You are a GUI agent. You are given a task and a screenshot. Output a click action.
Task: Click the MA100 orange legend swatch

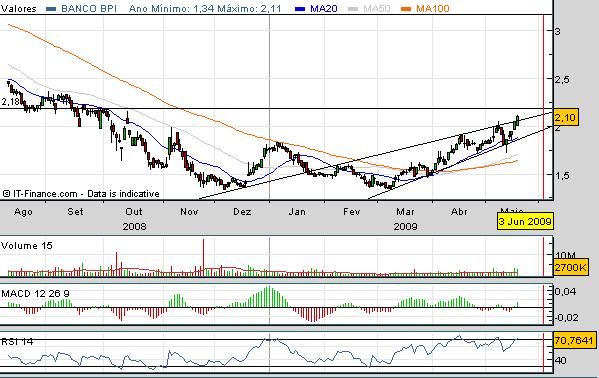click(406, 8)
